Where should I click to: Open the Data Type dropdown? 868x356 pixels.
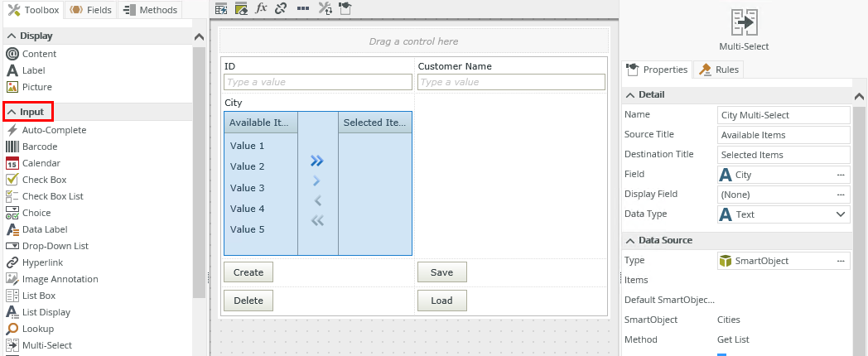click(x=841, y=214)
